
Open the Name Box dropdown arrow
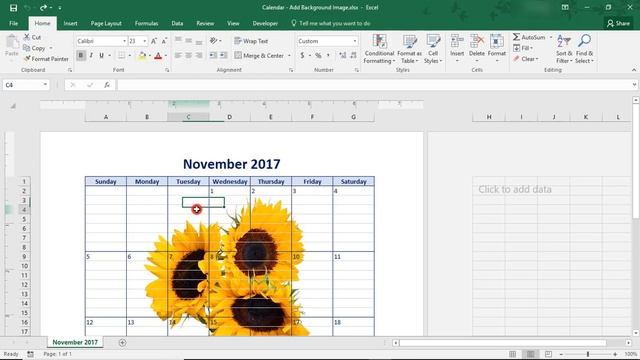pyautogui.click(x=45, y=85)
